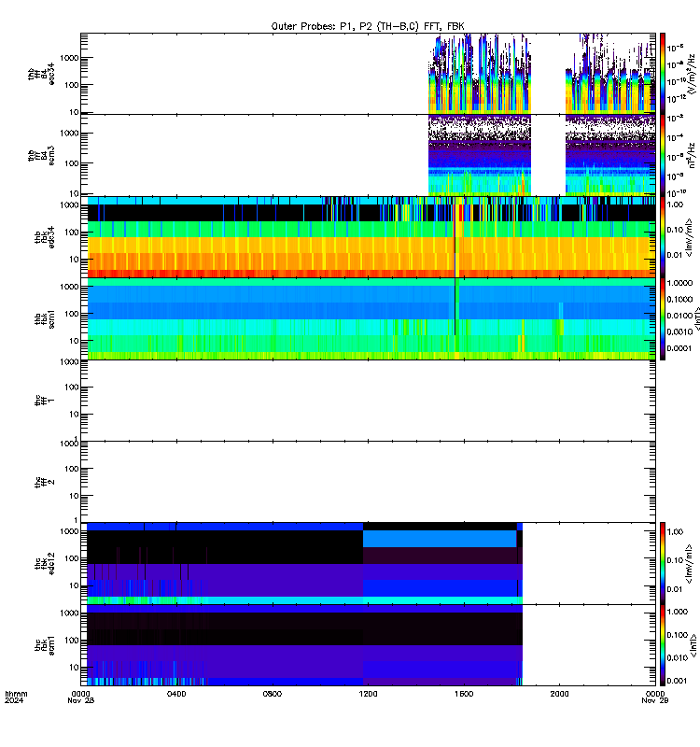Click the 'thc fbk edc12' panel label
The image size is (700, 747).
click(x=45, y=564)
